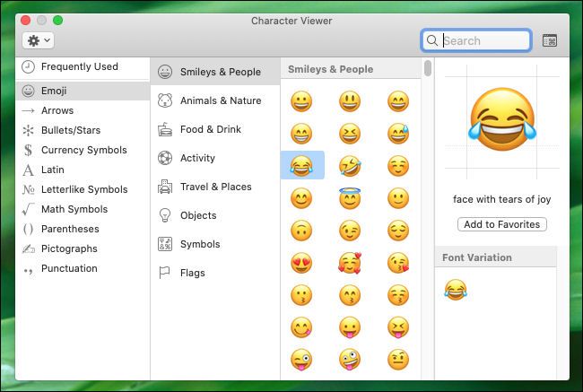
Task: Pick face with tongue out emoji
Action: [x=350, y=327]
